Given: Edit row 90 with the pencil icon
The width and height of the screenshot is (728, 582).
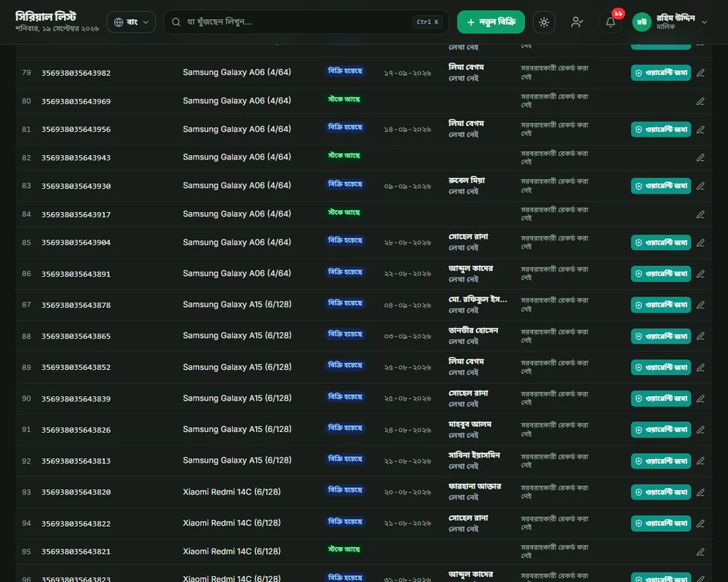Looking at the screenshot, I should [x=700, y=398].
